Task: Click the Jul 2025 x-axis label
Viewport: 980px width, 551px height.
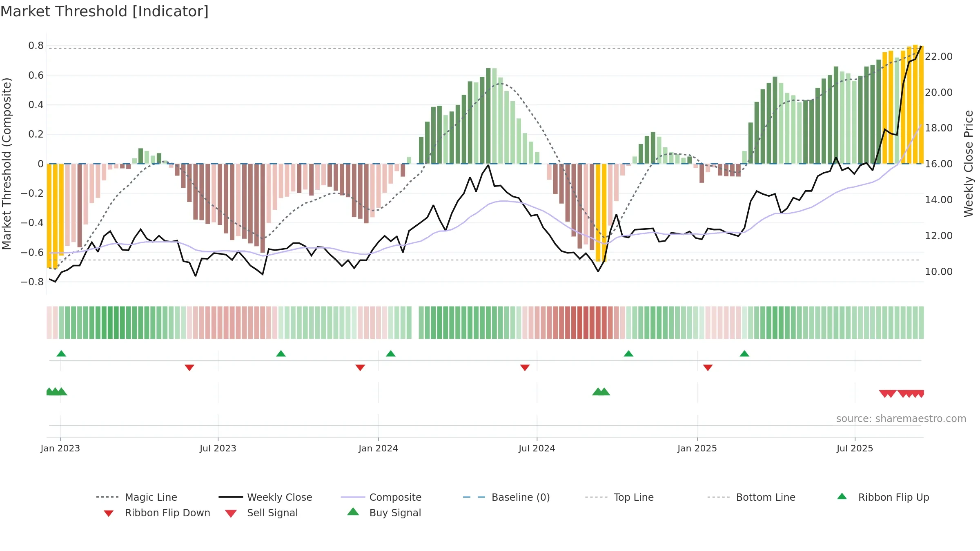Action: [855, 448]
